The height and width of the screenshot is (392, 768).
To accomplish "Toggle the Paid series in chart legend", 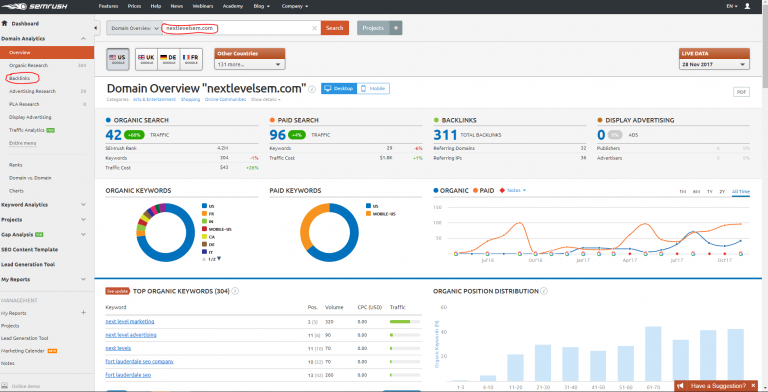I will point(483,191).
